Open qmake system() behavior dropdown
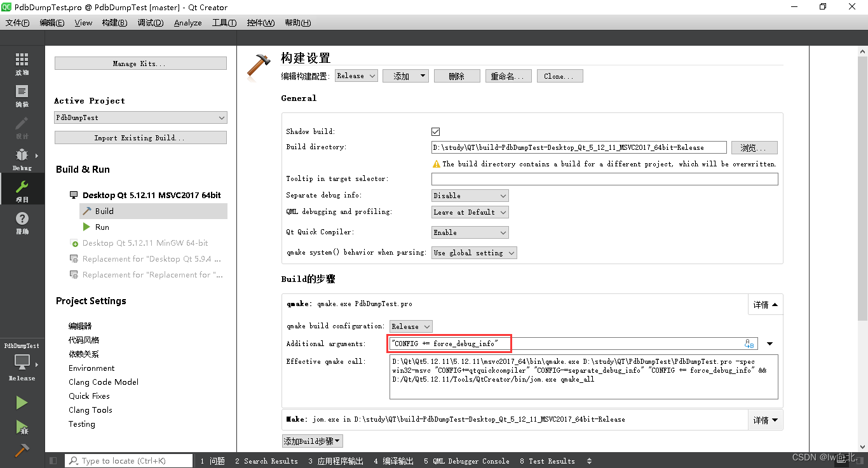The image size is (868, 468). coord(474,253)
